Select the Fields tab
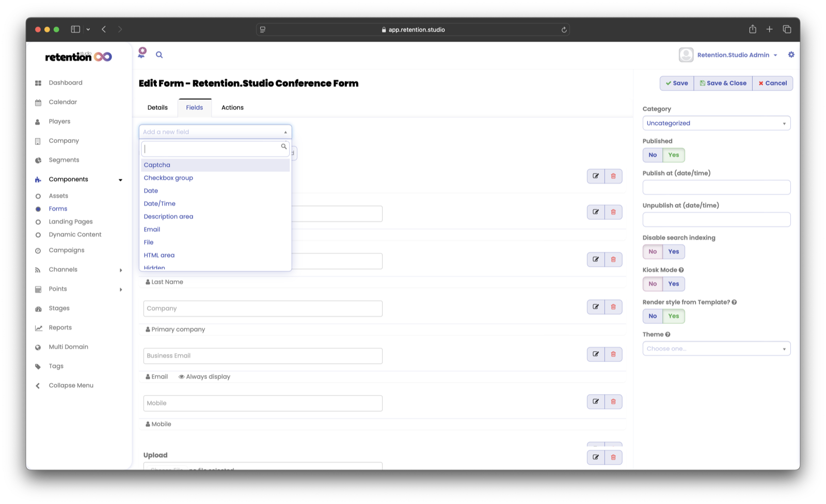The height and width of the screenshot is (504, 826). click(195, 108)
